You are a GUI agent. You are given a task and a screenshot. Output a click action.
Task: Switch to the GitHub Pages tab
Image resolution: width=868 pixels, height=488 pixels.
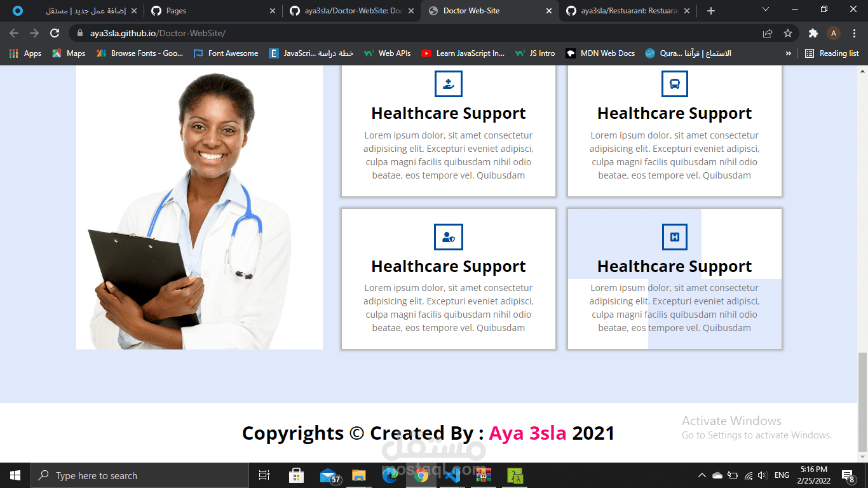213,11
